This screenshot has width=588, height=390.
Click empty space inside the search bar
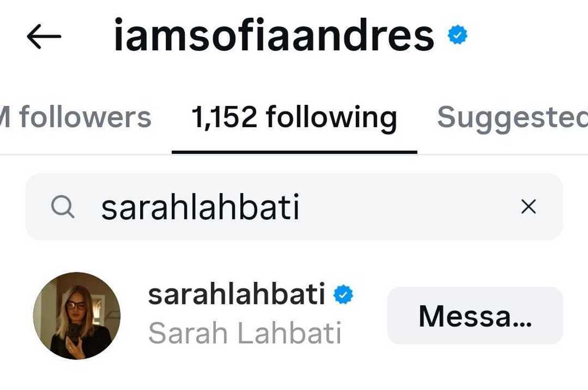point(409,207)
